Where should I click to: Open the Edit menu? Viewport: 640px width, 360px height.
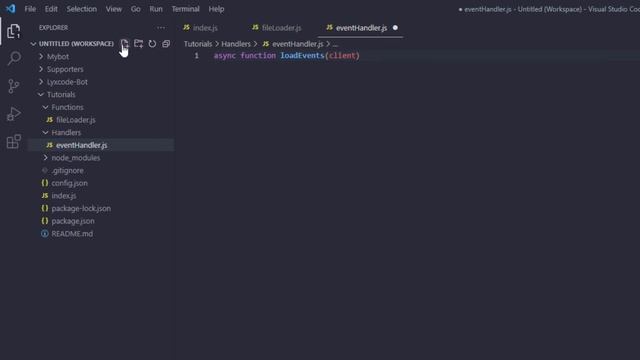tap(51, 9)
